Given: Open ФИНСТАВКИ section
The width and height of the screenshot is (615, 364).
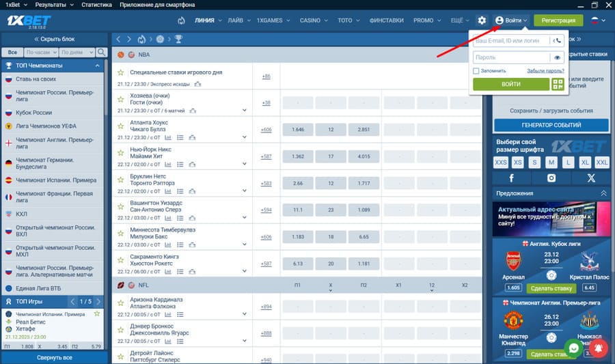Looking at the screenshot, I should click(x=386, y=20).
